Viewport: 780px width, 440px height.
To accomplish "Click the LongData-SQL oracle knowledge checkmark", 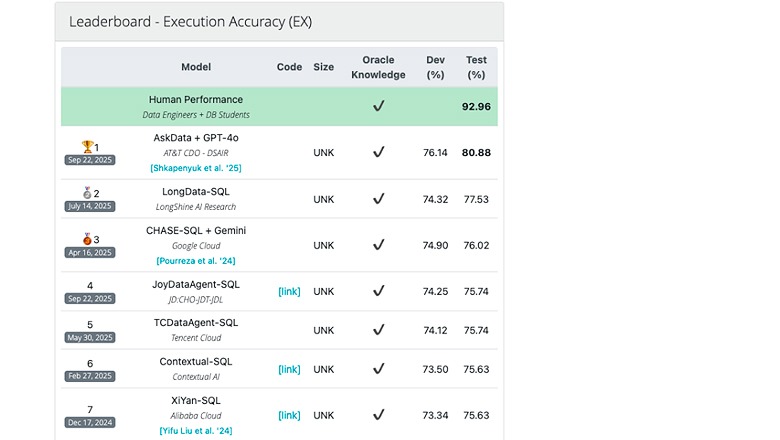I will point(378,199).
